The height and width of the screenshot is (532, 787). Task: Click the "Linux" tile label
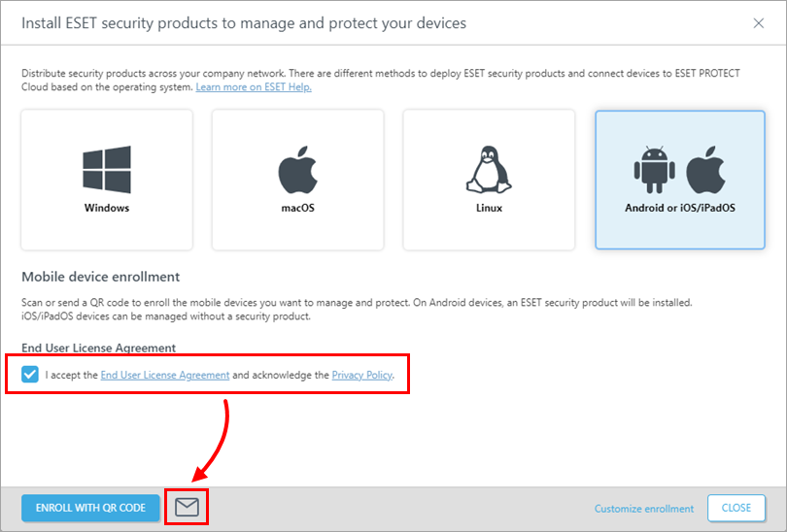click(489, 208)
